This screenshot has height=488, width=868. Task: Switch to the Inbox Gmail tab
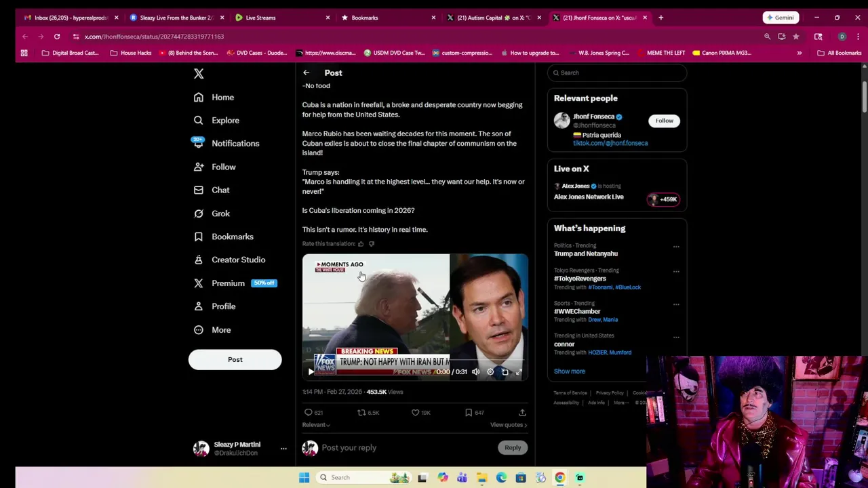tap(70, 18)
